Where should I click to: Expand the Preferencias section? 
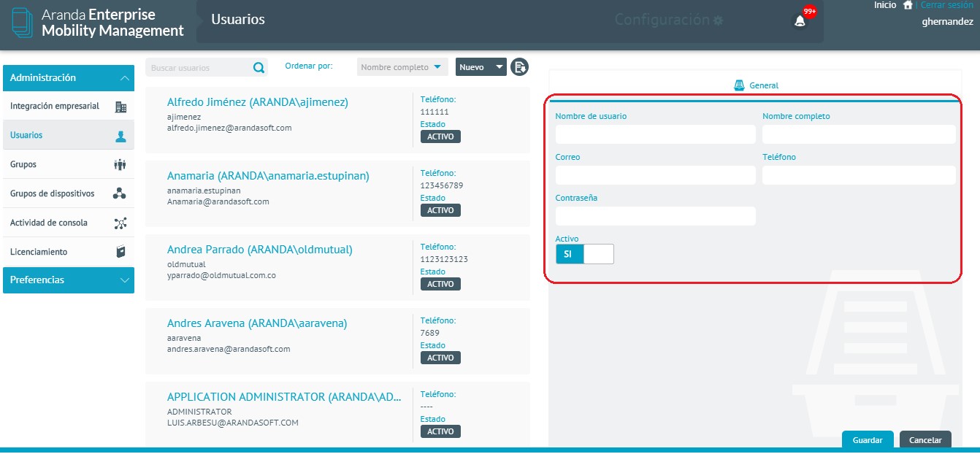(x=69, y=280)
